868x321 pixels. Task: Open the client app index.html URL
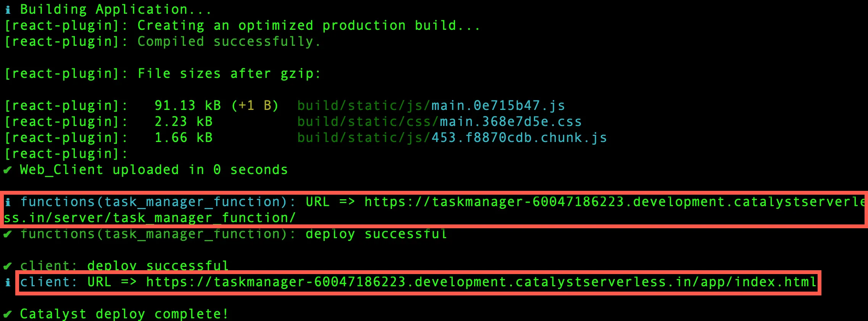coord(481,282)
